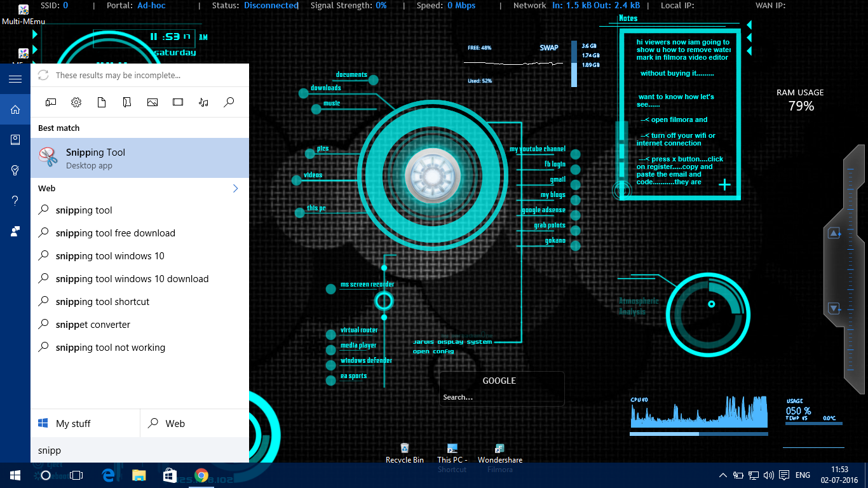Switch to the Web search tab

194,423
